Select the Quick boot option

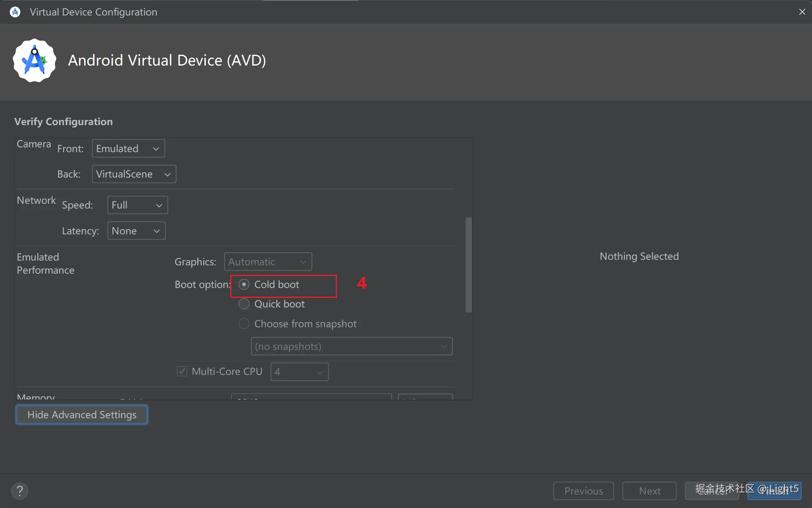coord(244,304)
